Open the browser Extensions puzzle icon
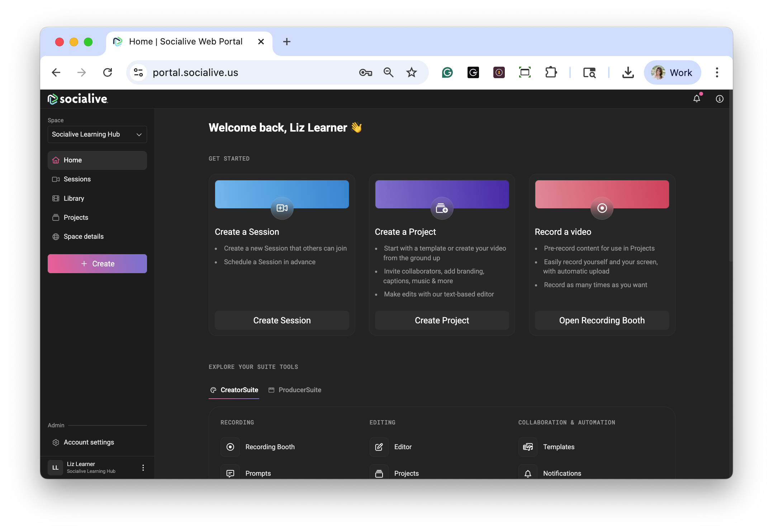The width and height of the screenshot is (773, 532). 551,72
